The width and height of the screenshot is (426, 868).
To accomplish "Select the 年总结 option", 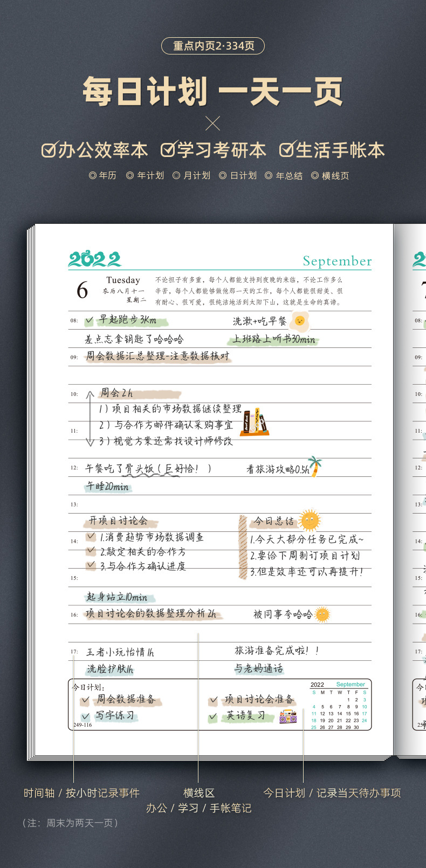I will click(284, 175).
